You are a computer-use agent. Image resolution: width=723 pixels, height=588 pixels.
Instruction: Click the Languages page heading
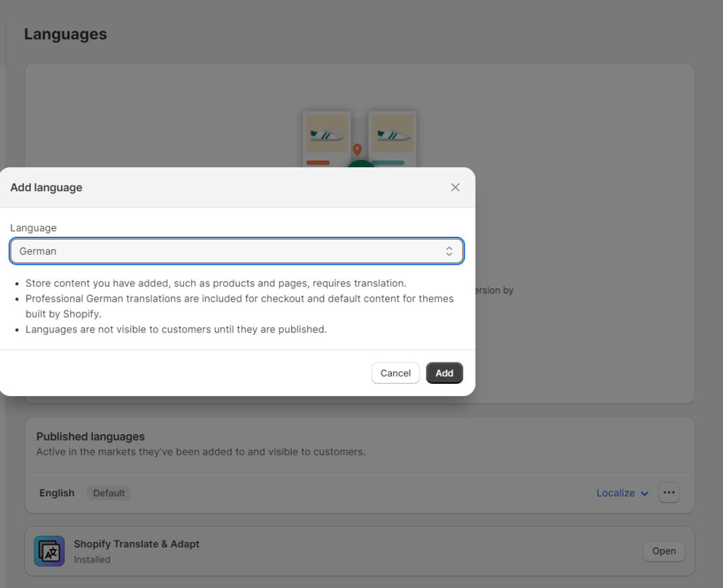pos(66,34)
